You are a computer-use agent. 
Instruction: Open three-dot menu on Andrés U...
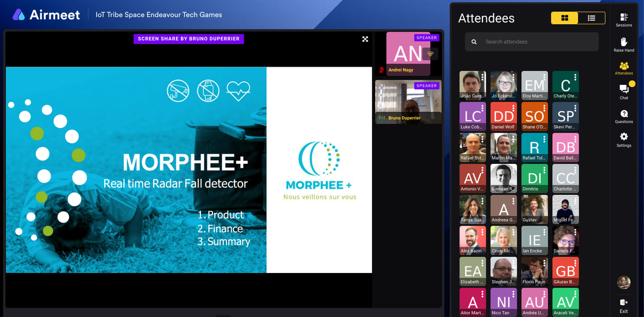point(545,294)
